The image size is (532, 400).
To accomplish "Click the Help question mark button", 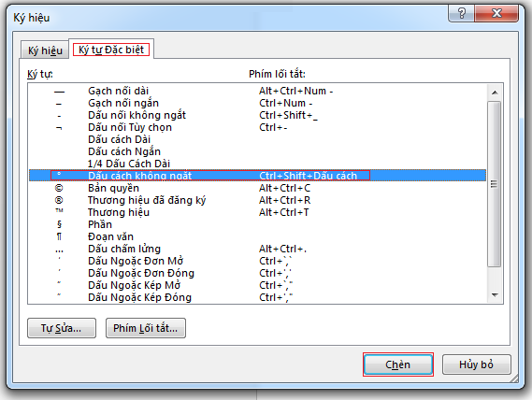I will [x=462, y=13].
